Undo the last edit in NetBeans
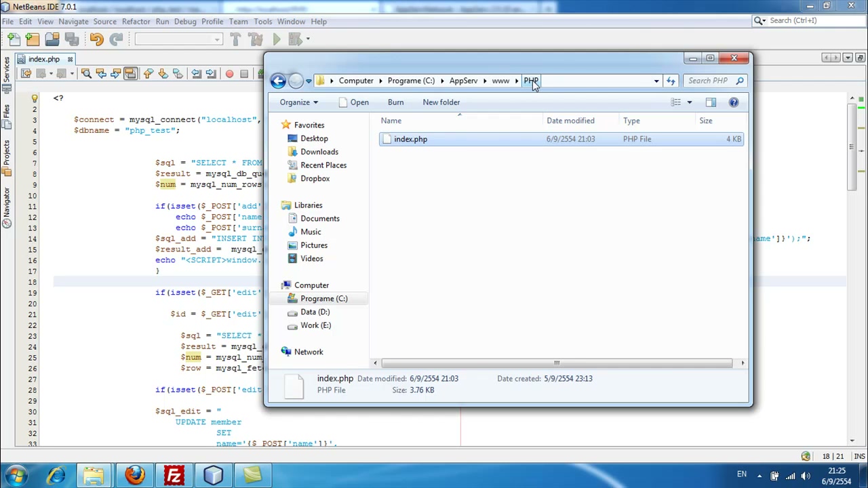868x488 pixels. (x=96, y=39)
